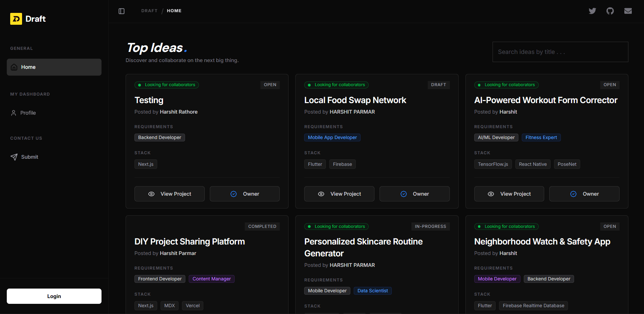Click the email envelope icon
Image resolution: width=644 pixels, height=314 pixels.
click(628, 11)
